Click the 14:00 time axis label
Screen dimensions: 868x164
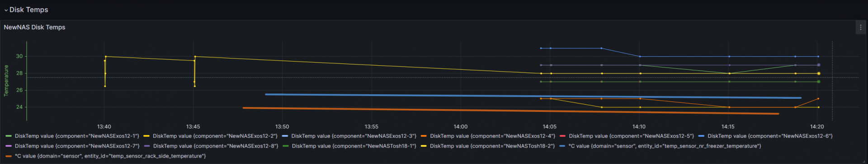[x=461, y=126]
